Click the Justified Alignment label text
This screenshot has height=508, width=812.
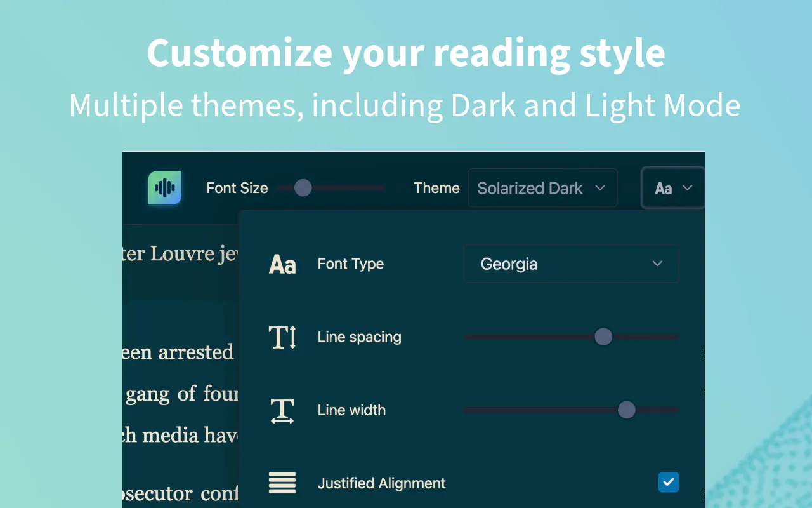tap(381, 483)
